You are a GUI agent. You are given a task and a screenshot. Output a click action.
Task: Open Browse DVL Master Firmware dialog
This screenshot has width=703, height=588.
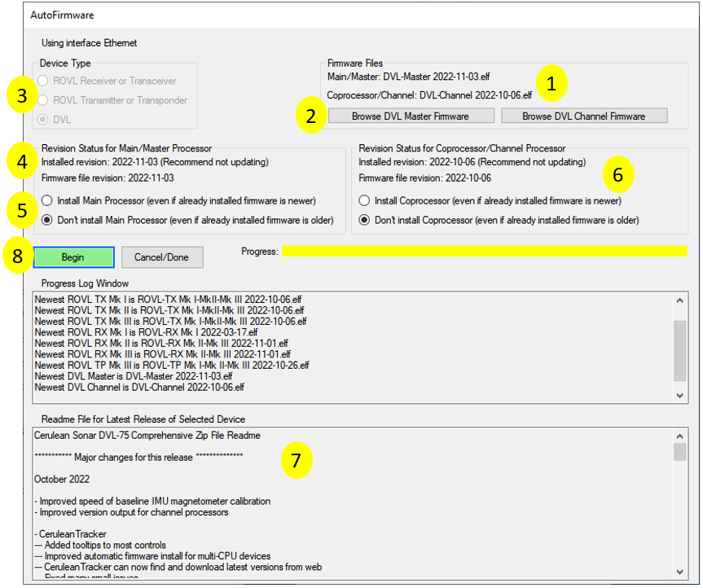pos(410,116)
